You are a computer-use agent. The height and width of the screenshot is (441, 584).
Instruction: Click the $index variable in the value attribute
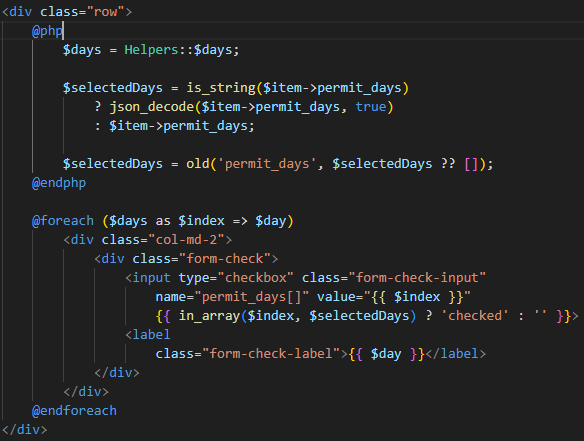pyautogui.click(x=417, y=297)
